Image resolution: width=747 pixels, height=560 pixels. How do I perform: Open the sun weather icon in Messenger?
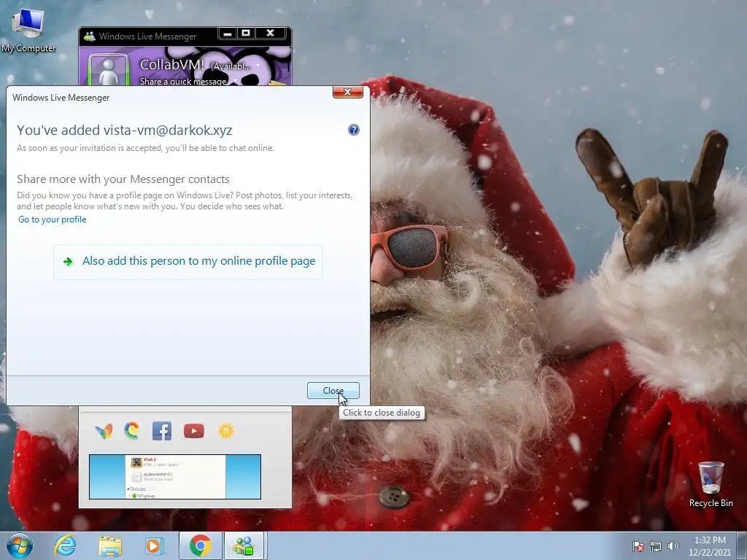click(x=226, y=431)
